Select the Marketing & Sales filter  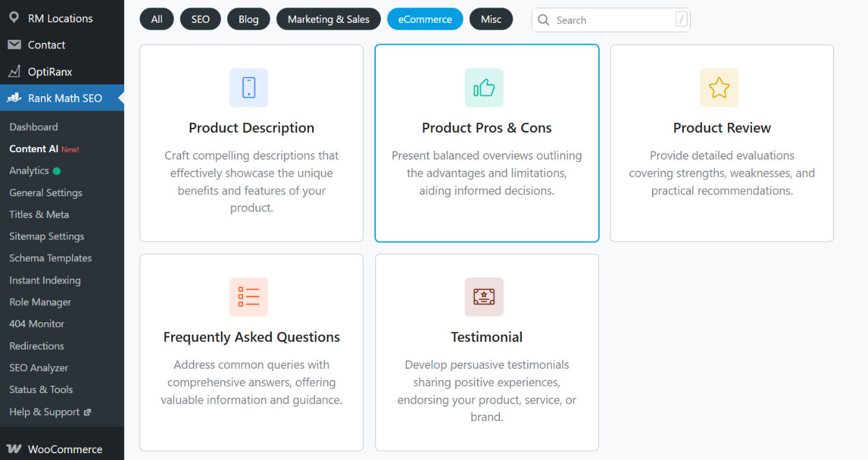[x=328, y=19]
